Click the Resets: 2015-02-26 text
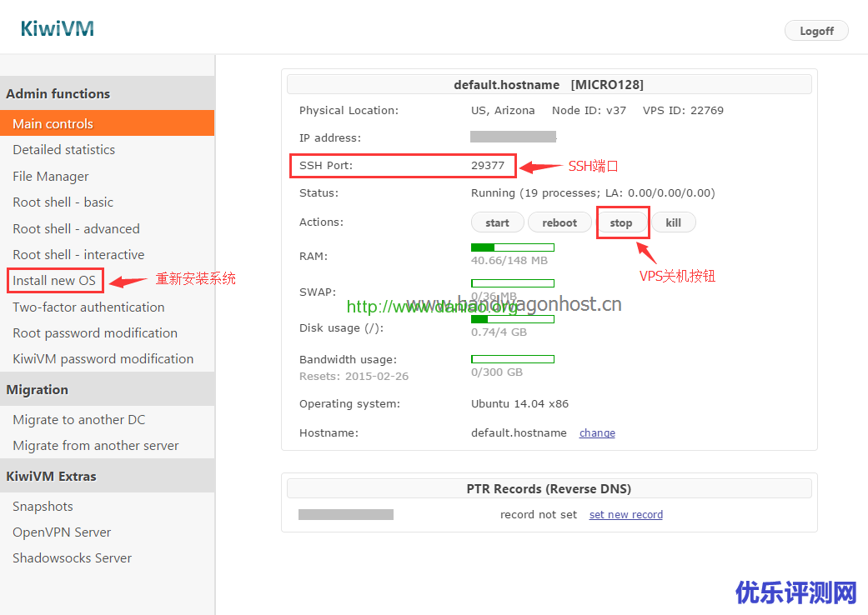 point(354,376)
